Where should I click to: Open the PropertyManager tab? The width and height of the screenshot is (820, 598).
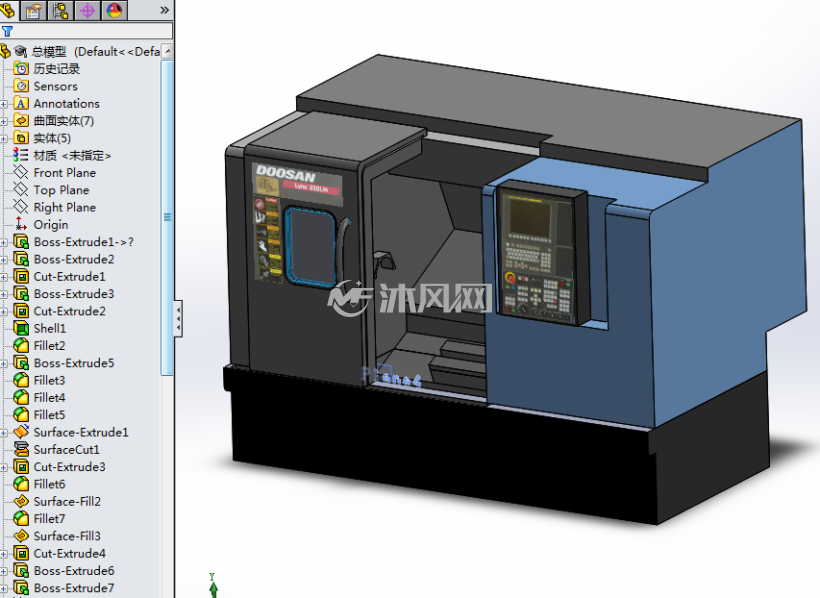33,10
